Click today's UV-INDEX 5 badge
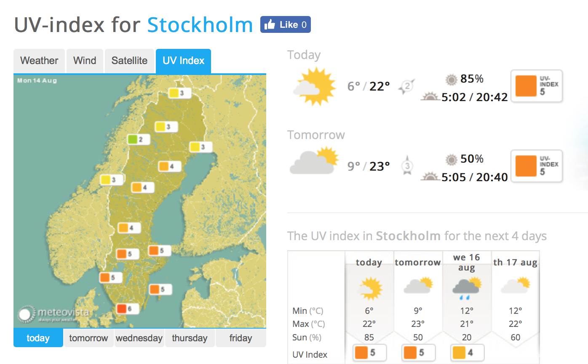Image resolution: width=588 pixels, height=364 pixels. (x=537, y=86)
